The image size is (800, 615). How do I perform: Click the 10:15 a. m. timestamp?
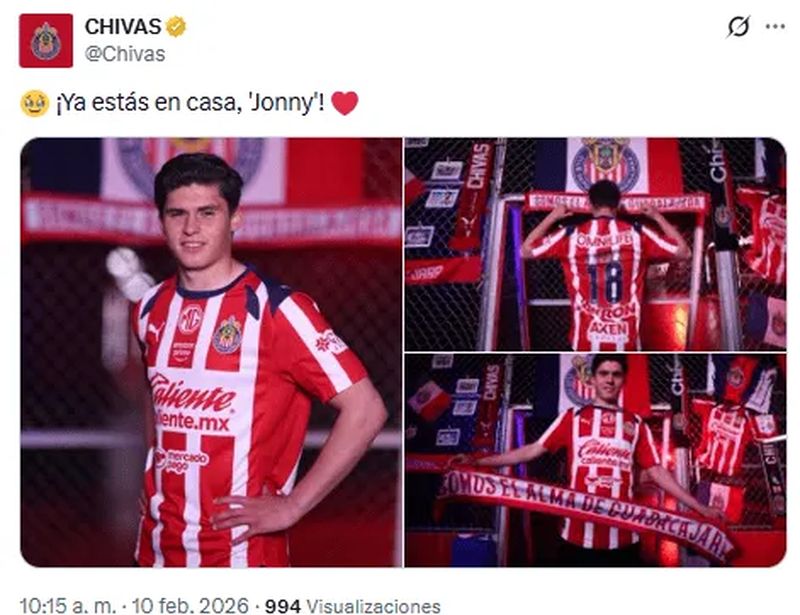coord(68,606)
